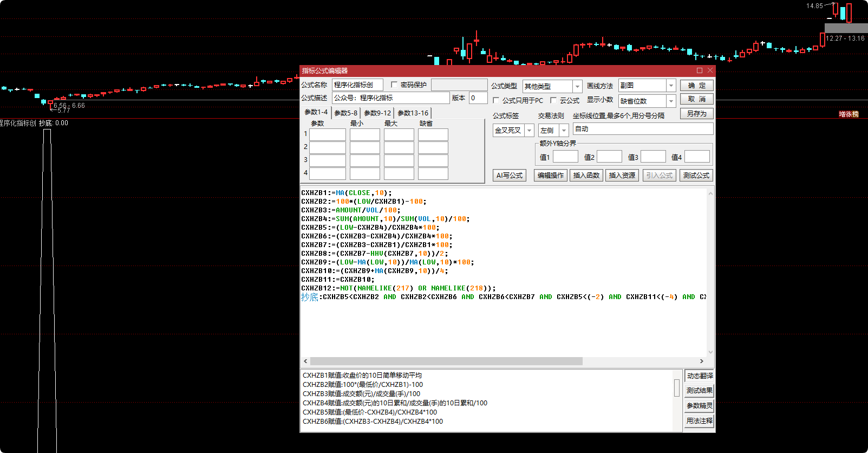868x453 pixels.
Task: Open the 显示小数 dropdown showing 缺省位数
Action: (671, 101)
